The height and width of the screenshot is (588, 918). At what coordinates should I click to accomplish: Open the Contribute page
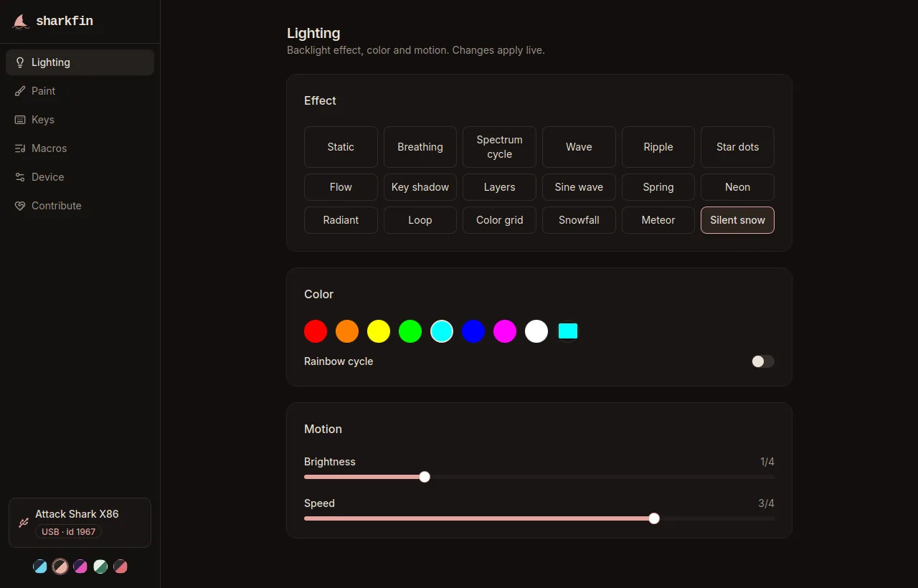pyautogui.click(x=80, y=206)
